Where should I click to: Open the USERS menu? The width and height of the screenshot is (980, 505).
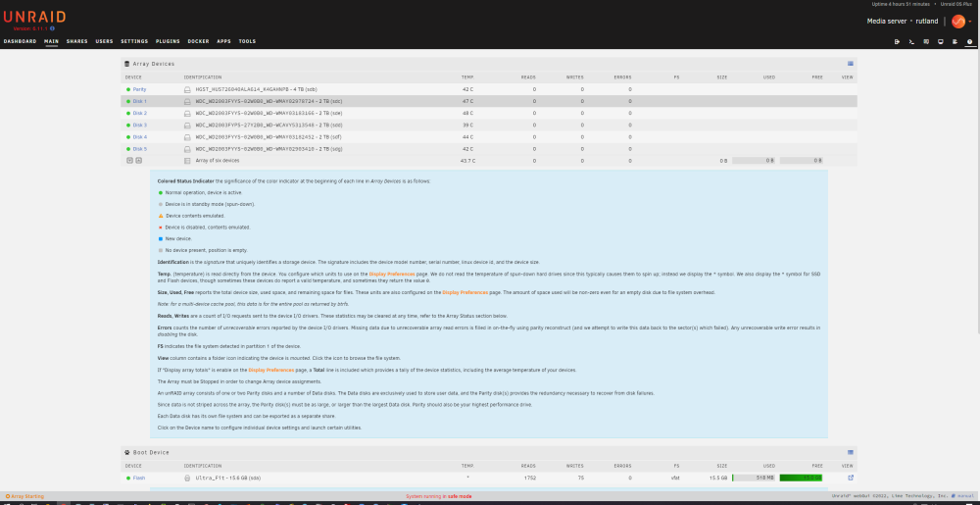[105, 41]
